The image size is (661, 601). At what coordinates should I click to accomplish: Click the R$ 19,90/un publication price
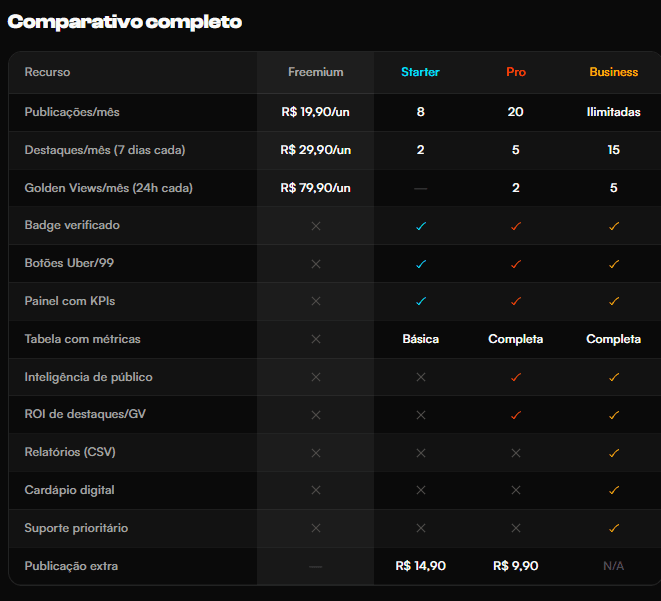[x=315, y=112]
